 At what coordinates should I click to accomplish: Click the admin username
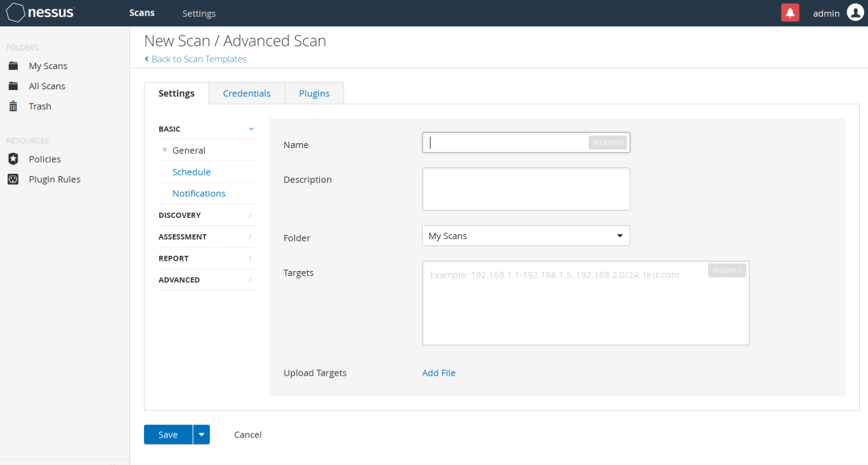point(826,14)
